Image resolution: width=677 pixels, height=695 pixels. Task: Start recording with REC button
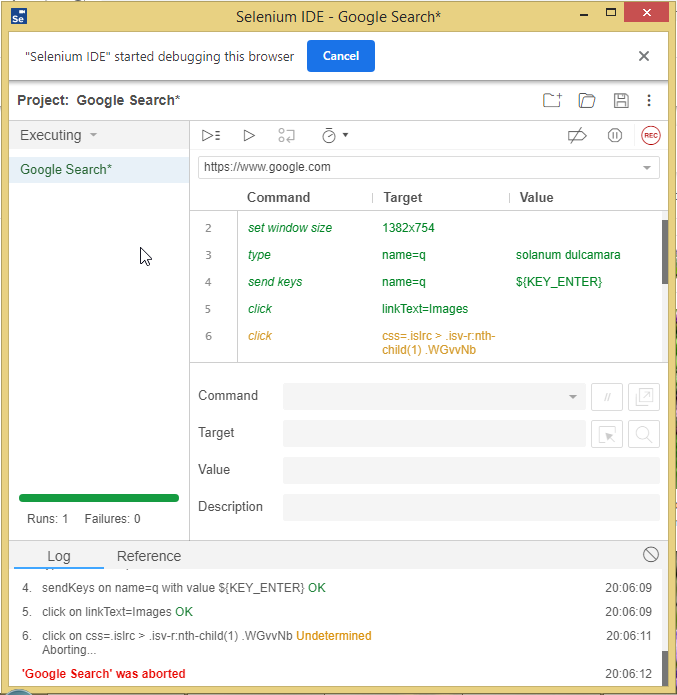coord(650,135)
